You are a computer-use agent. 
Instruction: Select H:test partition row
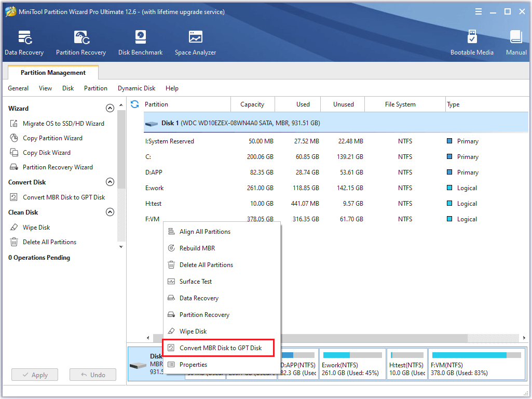pyautogui.click(x=336, y=204)
